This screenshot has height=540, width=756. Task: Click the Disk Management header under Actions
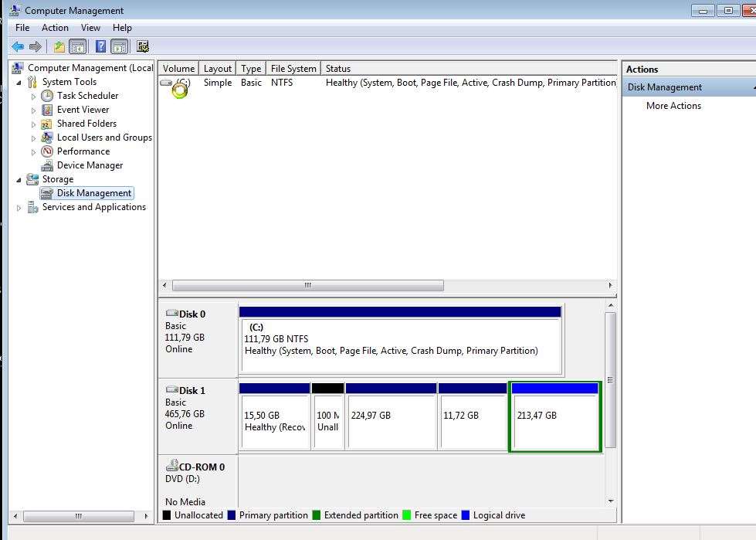pos(689,87)
